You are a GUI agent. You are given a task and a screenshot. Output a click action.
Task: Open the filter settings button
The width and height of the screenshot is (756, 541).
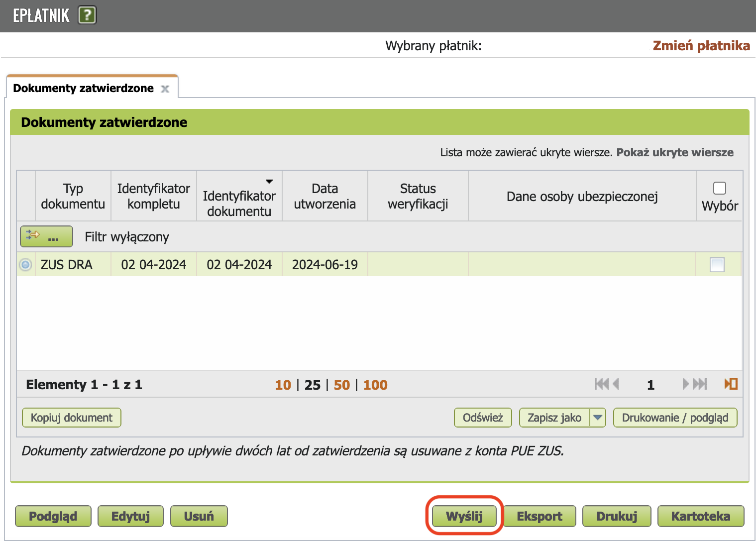click(x=46, y=236)
